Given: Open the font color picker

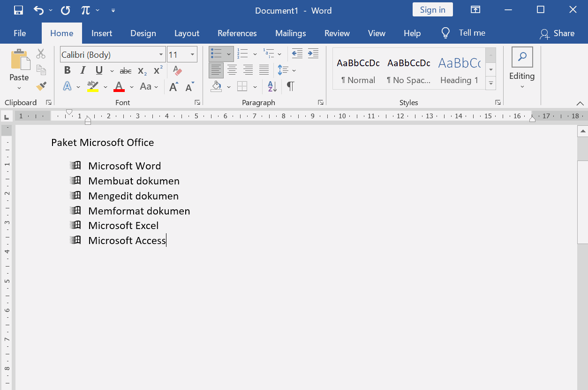Looking at the screenshot, I should tap(132, 86).
